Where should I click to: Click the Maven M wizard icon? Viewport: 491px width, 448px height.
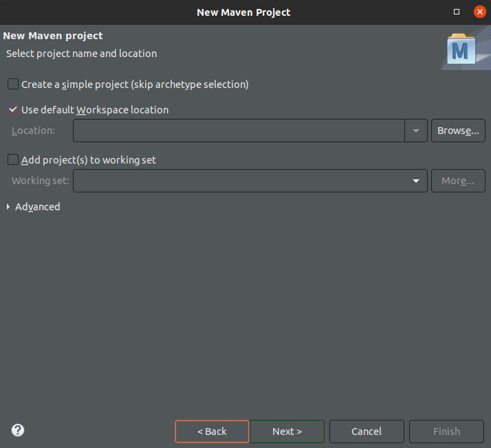point(461,49)
